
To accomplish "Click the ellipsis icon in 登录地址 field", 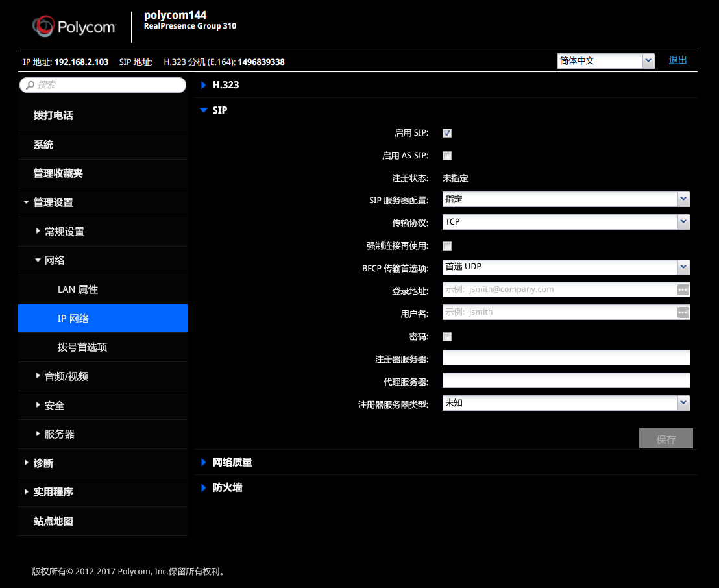I will coord(683,290).
